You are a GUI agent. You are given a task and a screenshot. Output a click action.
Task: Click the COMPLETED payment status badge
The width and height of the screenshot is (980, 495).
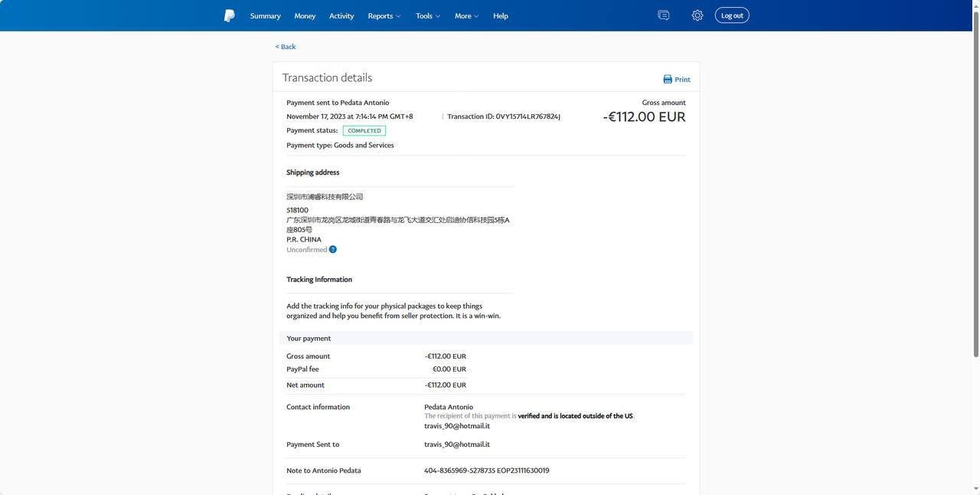pos(364,131)
